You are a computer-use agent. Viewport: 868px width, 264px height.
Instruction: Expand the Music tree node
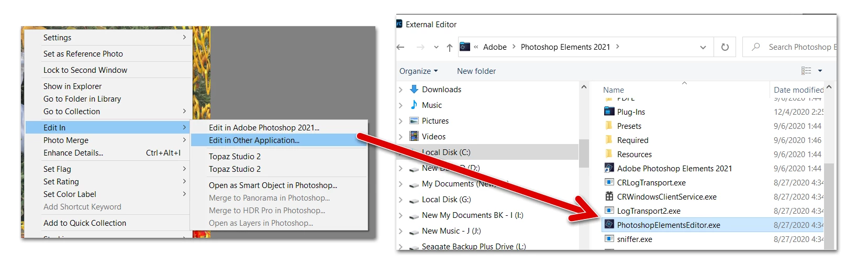point(401,105)
